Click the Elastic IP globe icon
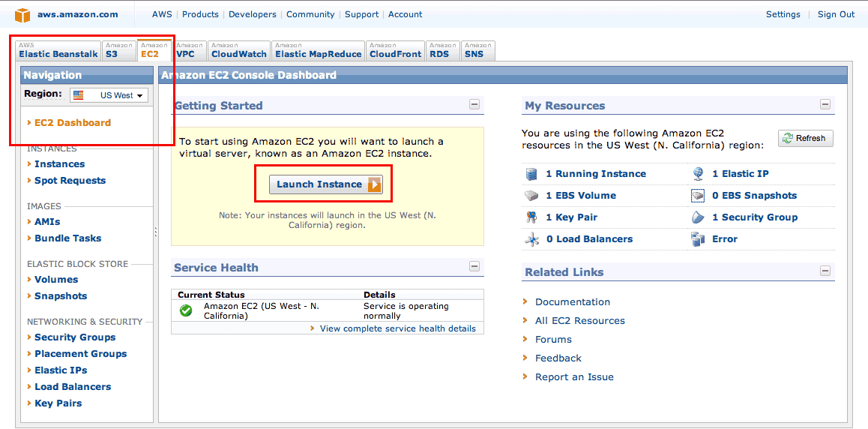Viewport: 868px width, 429px height. 698,174
